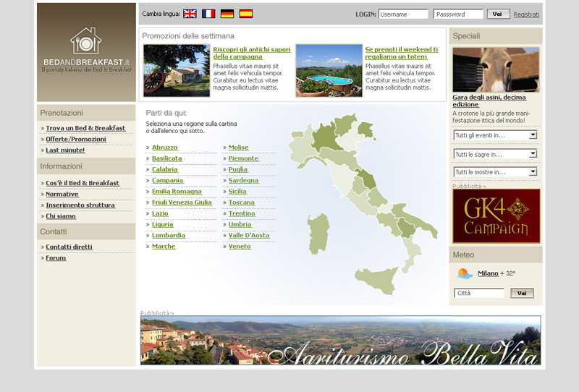Expand the 'Tutti le sagre in...' dropdown

tap(495, 154)
